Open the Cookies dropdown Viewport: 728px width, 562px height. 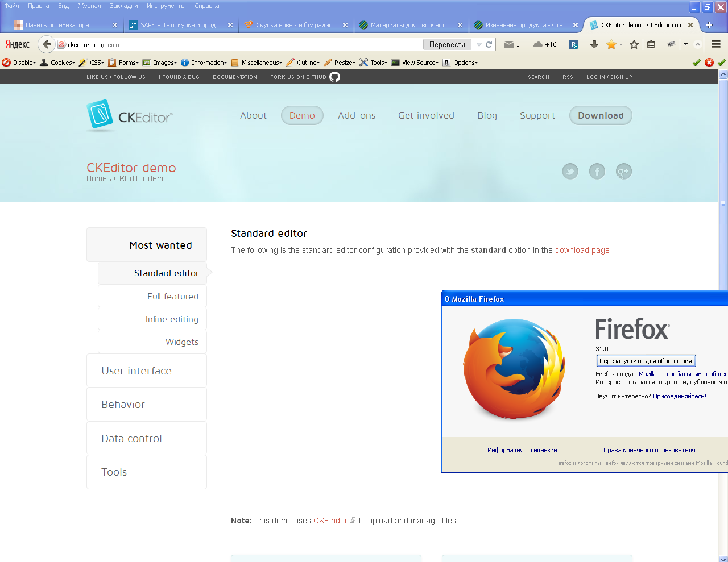coord(57,63)
